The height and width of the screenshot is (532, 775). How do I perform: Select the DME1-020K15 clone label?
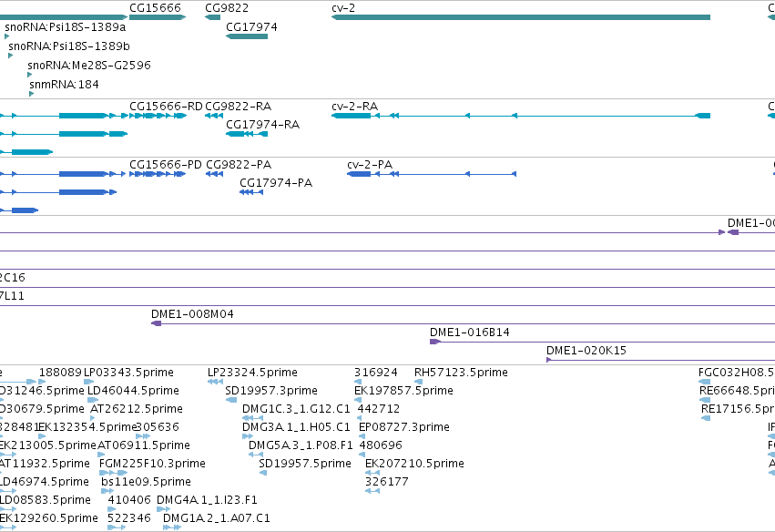(586, 351)
